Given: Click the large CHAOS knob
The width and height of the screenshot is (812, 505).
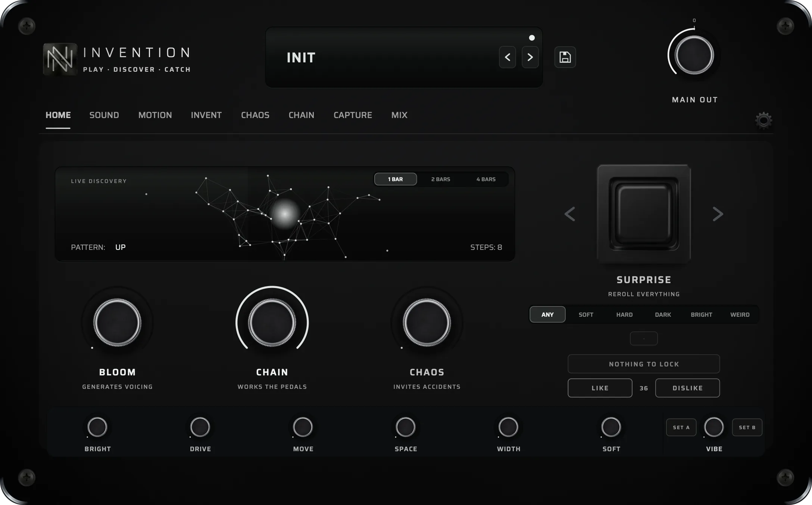Looking at the screenshot, I should point(427,322).
